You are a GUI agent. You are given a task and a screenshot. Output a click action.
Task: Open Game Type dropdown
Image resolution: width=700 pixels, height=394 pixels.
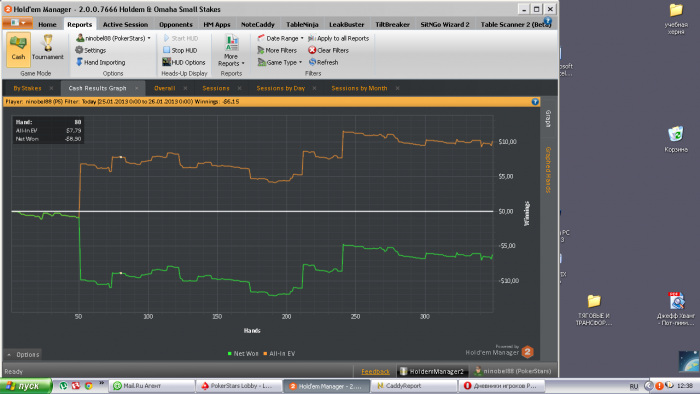[280, 62]
